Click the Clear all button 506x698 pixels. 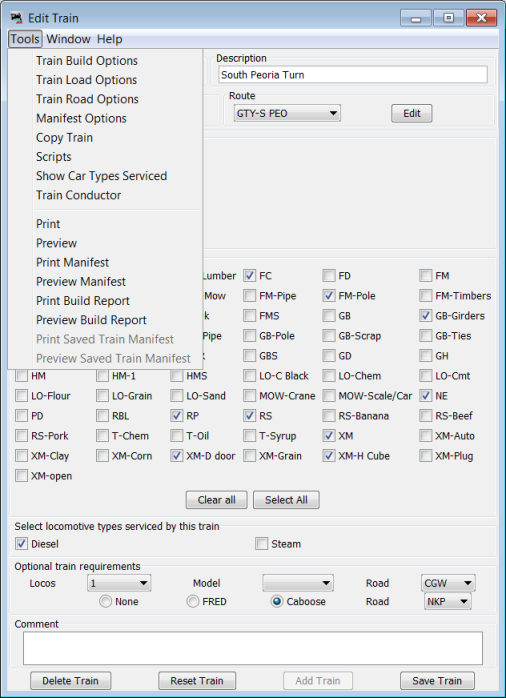click(x=216, y=500)
